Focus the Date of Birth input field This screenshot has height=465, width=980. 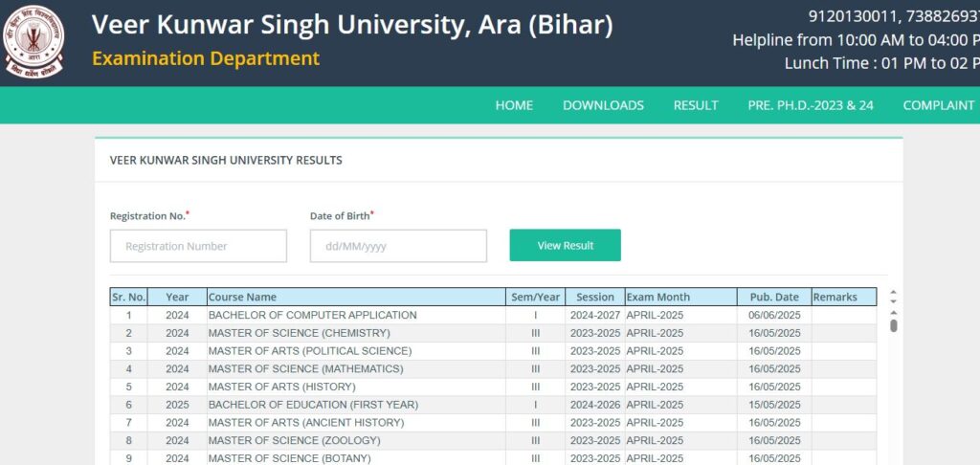(x=398, y=246)
